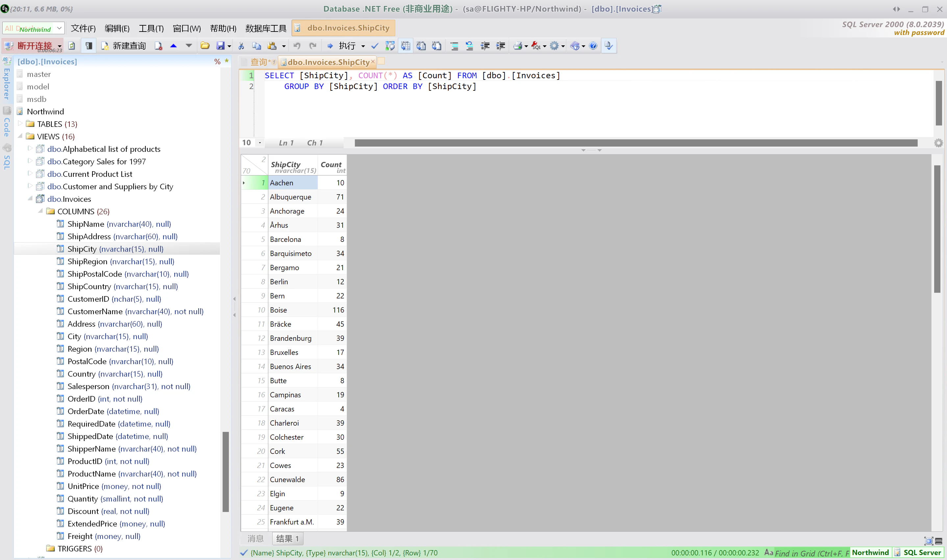Open the 工具(T) menu
This screenshot has height=560, width=947.
pyautogui.click(x=151, y=28)
